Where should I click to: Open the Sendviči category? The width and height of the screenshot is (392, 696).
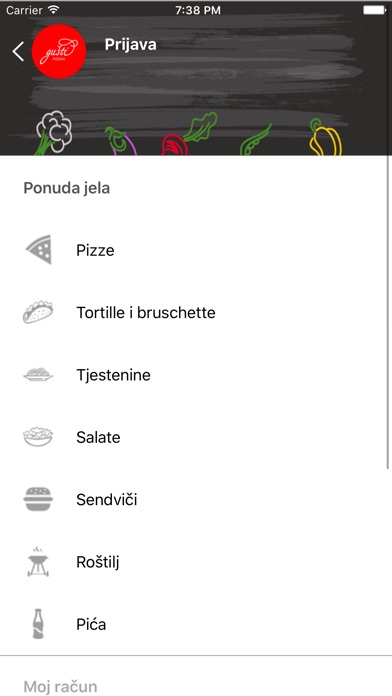[194, 500]
